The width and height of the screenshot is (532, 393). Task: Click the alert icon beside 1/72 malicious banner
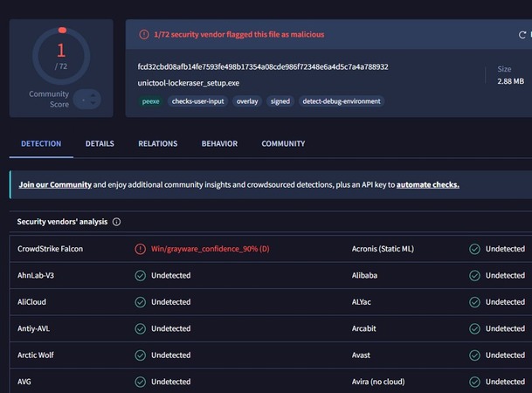tap(144, 34)
